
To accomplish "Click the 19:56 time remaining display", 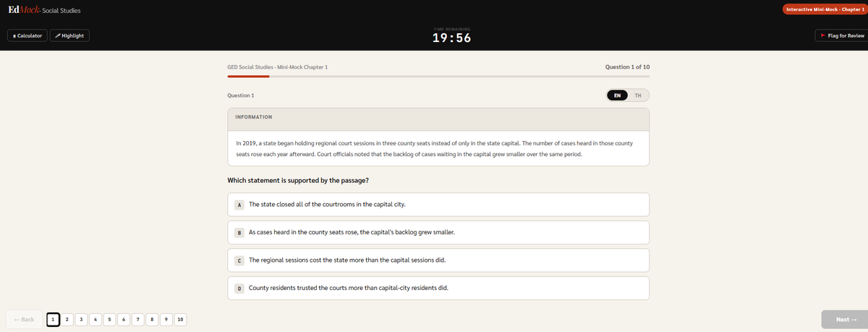I will [452, 38].
